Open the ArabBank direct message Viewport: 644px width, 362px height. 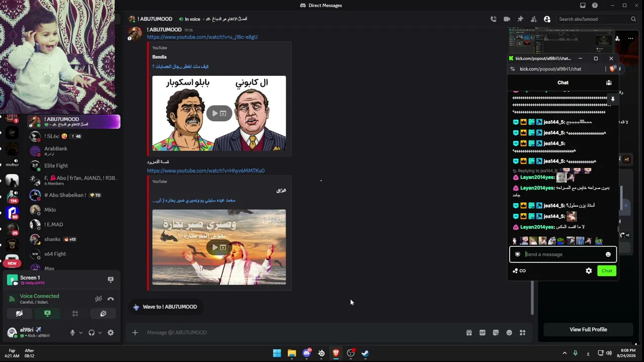73,151
